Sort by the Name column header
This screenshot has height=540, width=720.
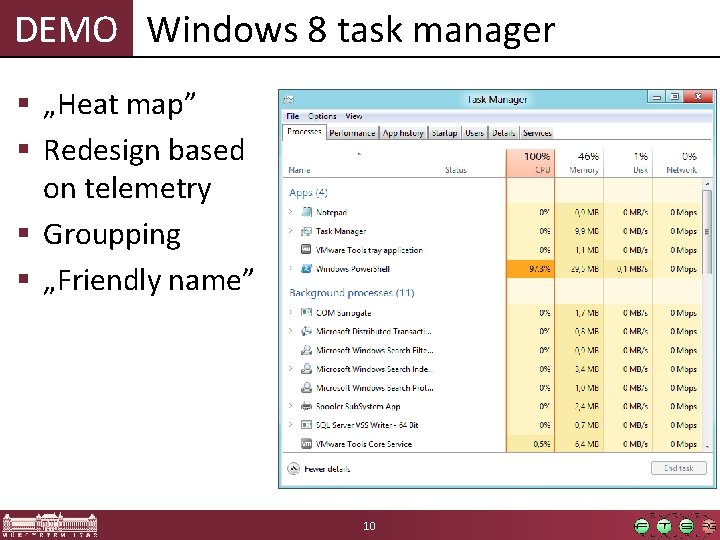point(299,170)
